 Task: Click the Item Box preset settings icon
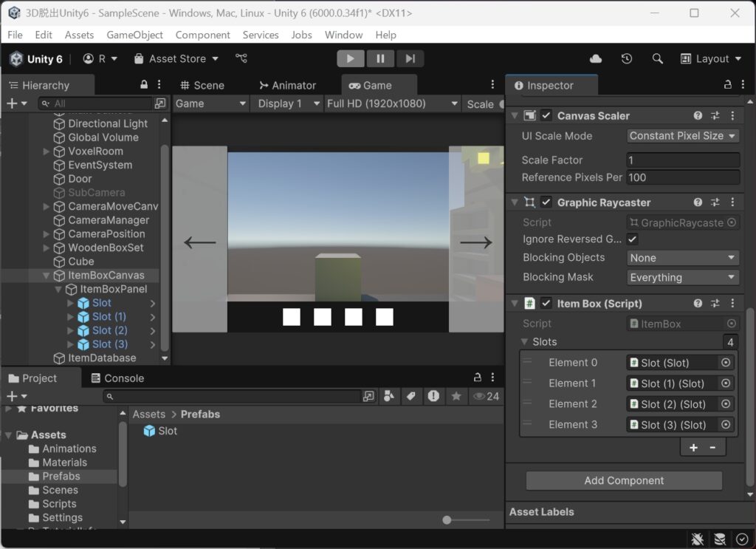[715, 303]
